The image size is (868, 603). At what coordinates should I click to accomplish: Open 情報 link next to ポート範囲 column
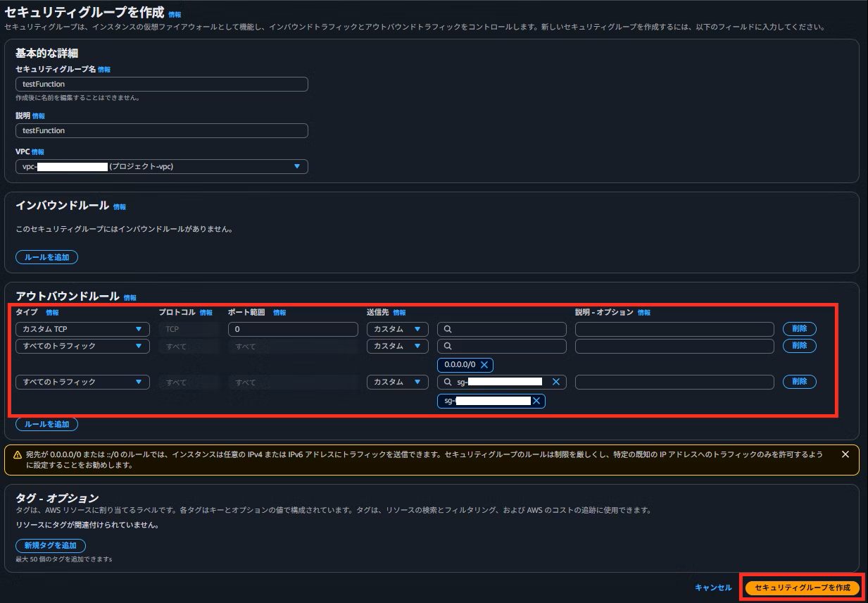279,313
